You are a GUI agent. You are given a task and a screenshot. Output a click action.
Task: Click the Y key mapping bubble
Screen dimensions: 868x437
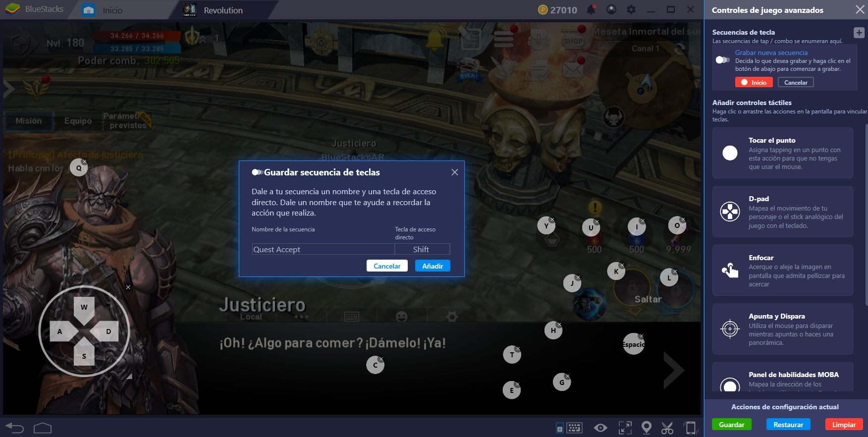[546, 226]
